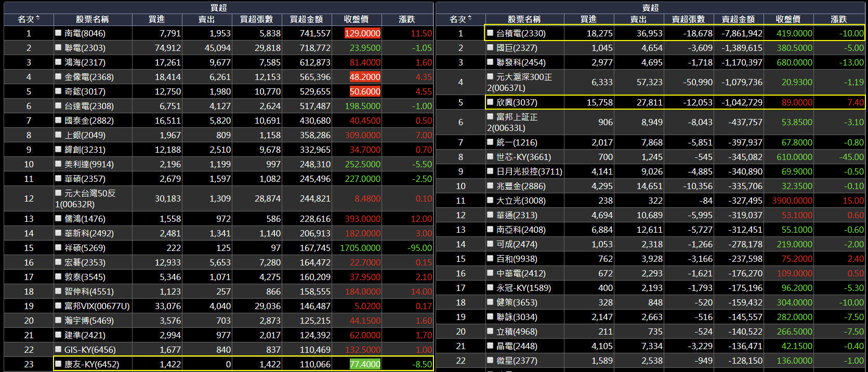Tick the checkbox for 聯電(2303)

(58, 47)
